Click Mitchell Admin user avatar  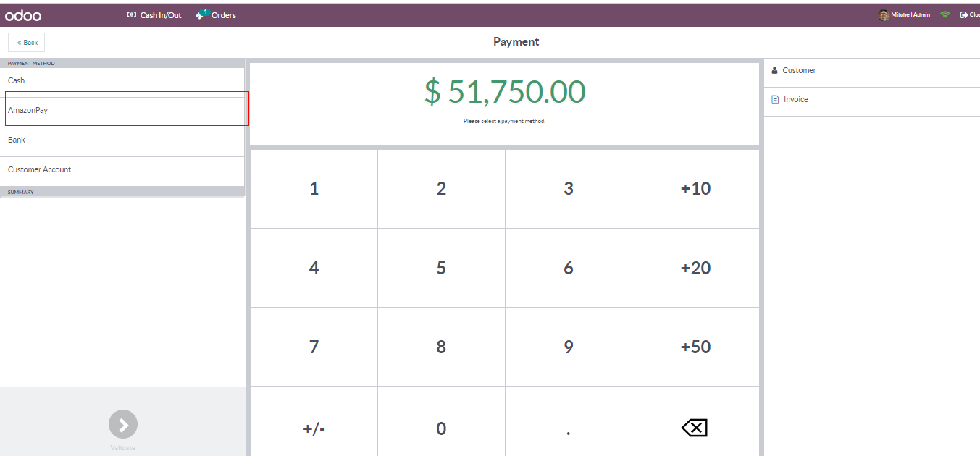pos(883,15)
